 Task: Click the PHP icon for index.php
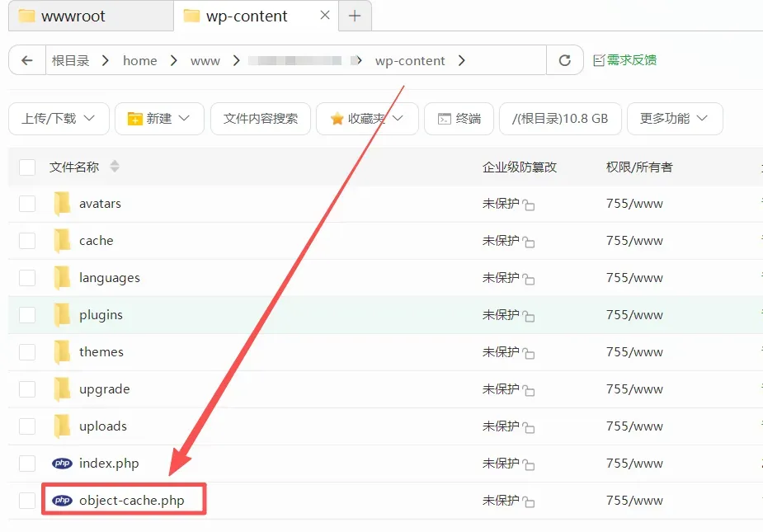[62, 464]
